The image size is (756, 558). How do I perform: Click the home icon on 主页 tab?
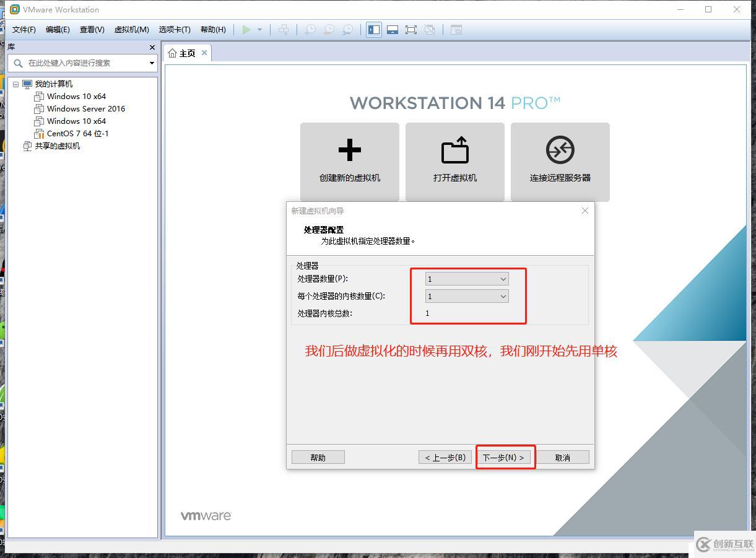[172, 53]
